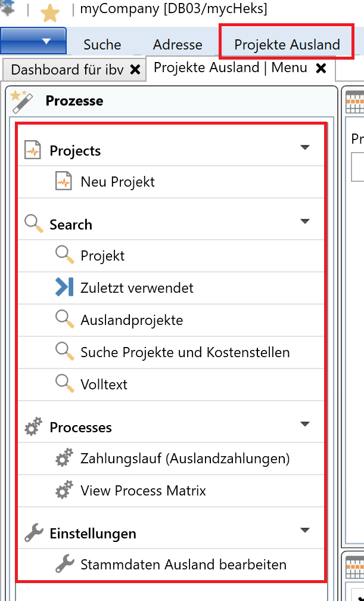Click the magnifier icon beside Volltext
Image resolution: width=364 pixels, height=601 pixels.
coord(64,384)
